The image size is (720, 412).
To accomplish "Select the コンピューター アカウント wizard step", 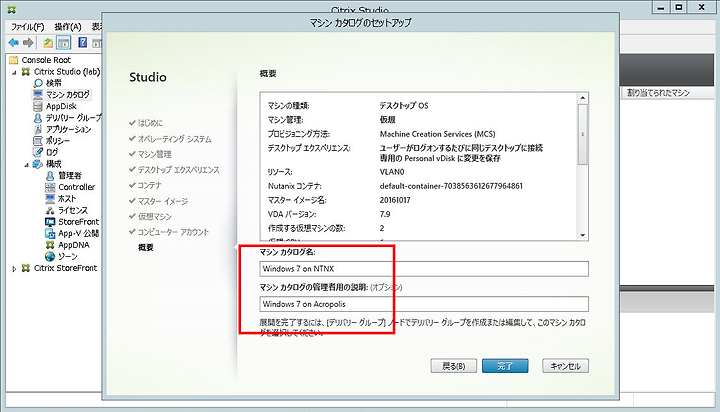I will click(173, 232).
